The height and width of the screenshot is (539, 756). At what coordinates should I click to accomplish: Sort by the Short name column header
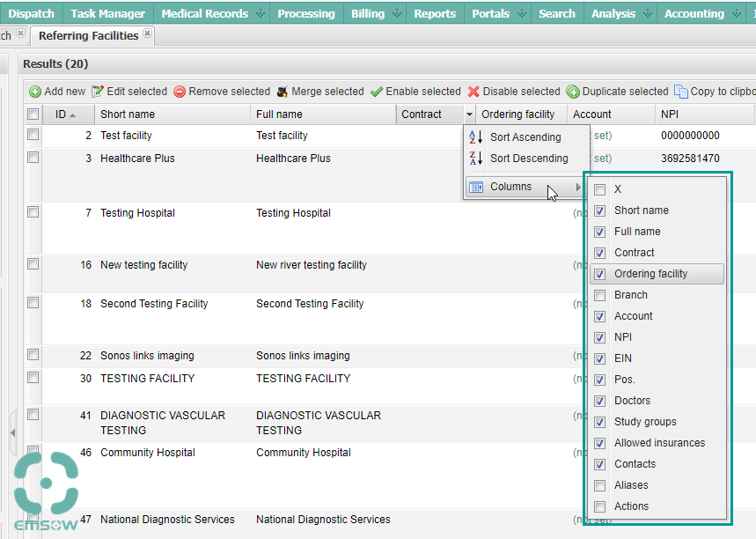click(172, 114)
